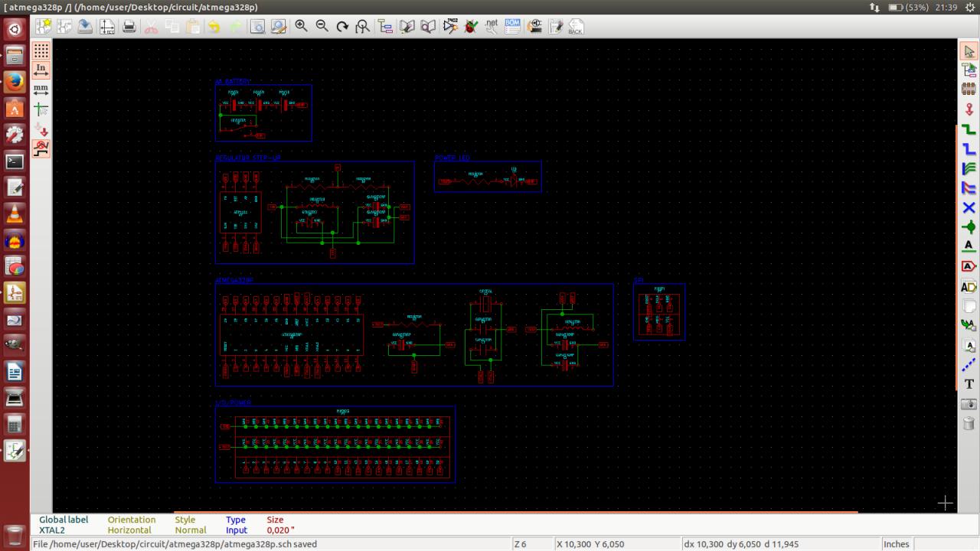Toggle the cursor shape option
Viewport: 980px width, 551px height.
tap(41, 110)
